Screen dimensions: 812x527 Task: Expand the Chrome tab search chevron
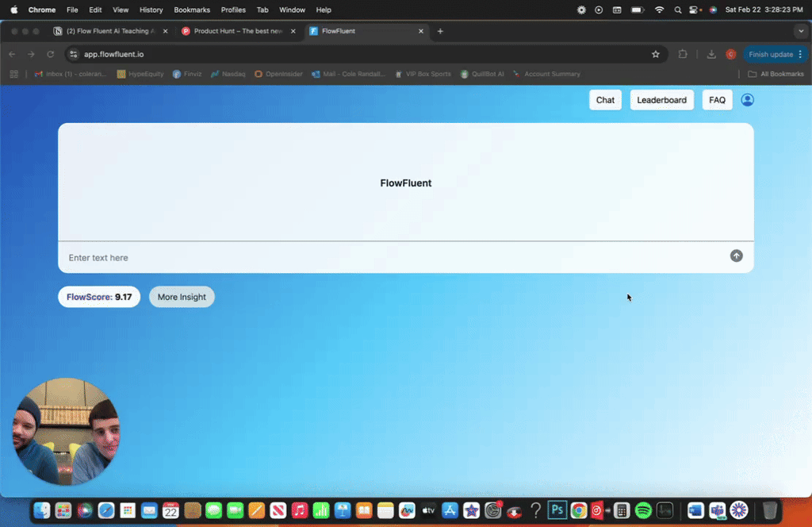[801, 31]
